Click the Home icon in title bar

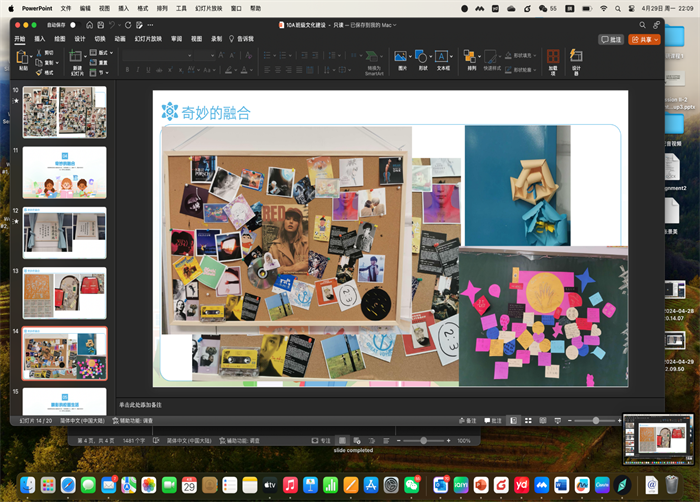point(89,25)
